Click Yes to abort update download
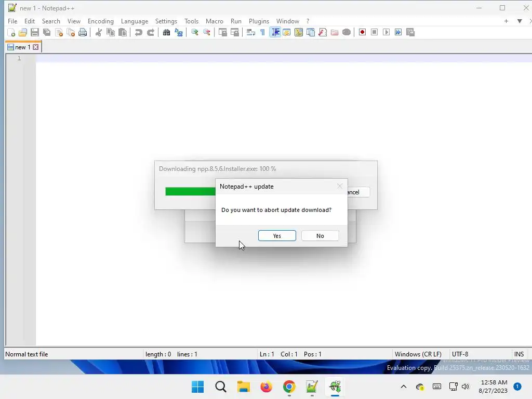The image size is (532, 399). click(277, 236)
